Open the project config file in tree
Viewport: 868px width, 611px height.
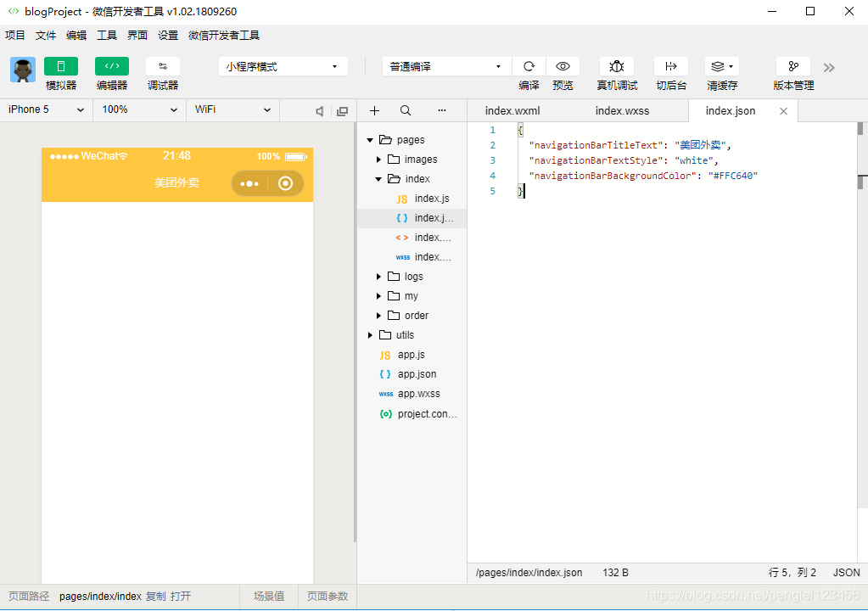coord(412,414)
